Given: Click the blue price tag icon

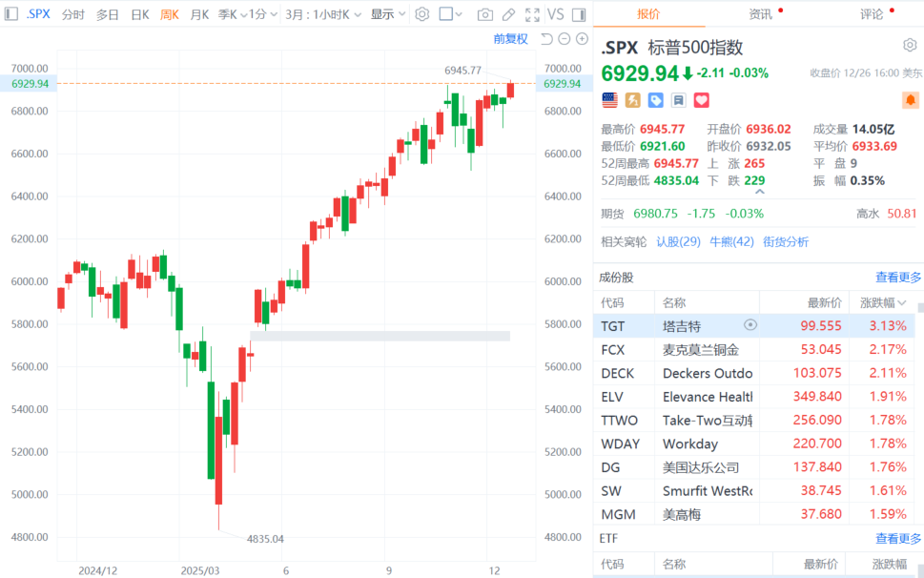Looking at the screenshot, I should (x=656, y=100).
